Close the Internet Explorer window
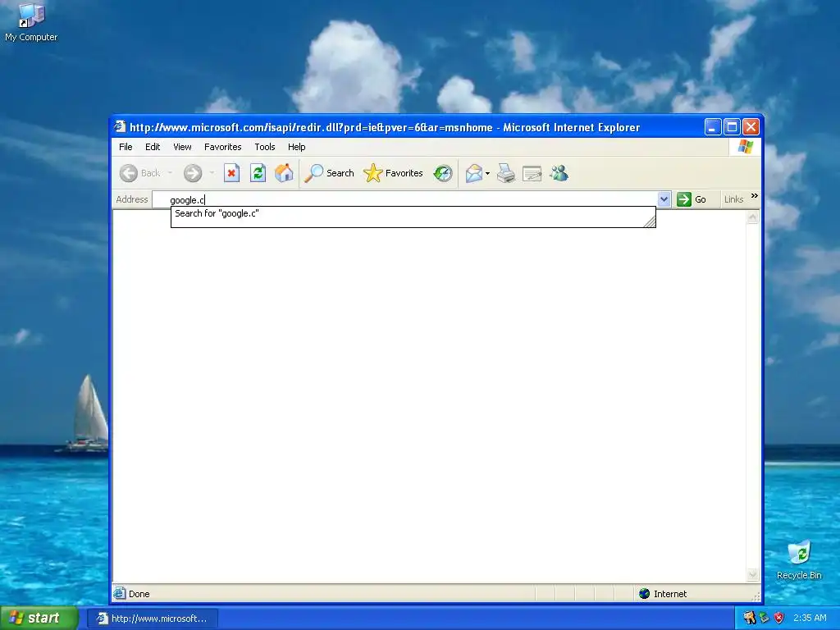Screen dimensions: 840x630 (751, 127)
